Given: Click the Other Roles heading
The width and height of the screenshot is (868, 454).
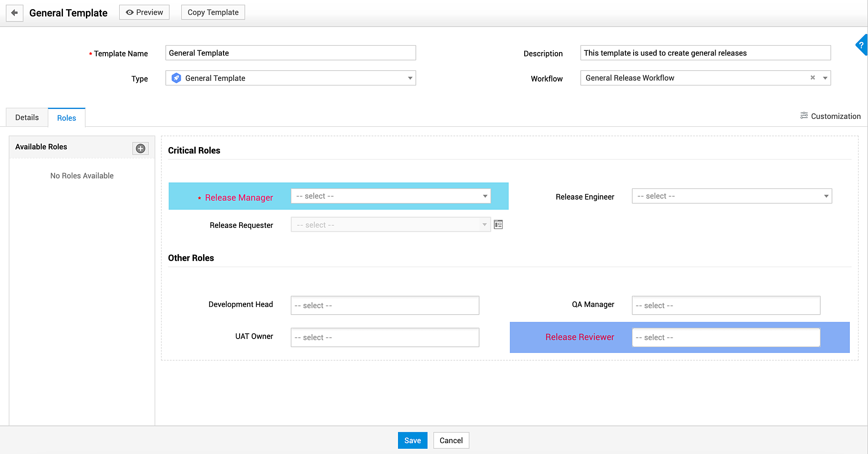Looking at the screenshot, I should click(191, 258).
